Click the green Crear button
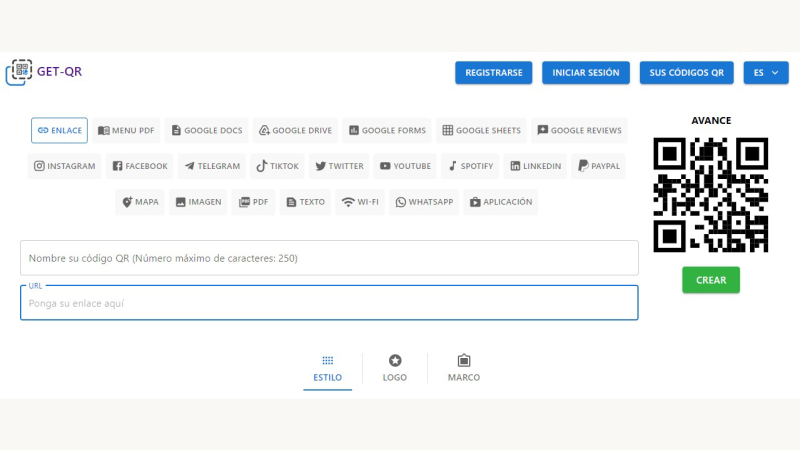The image size is (800, 450). (x=711, y=280)
